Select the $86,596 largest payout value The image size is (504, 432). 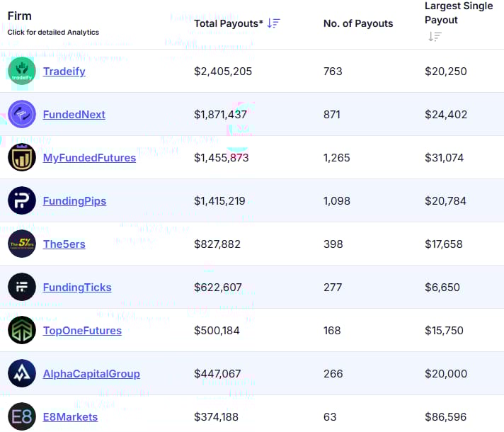(x=446, y=417)
